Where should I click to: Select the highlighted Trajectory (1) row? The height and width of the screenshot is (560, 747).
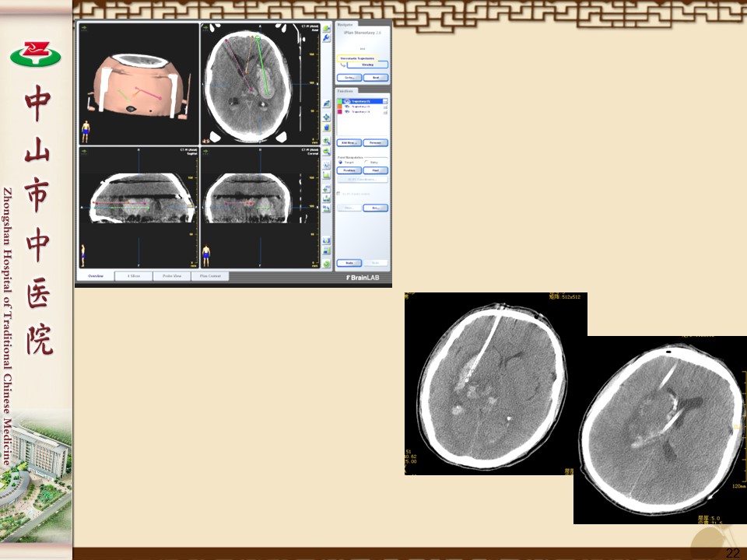pyautogui.click(x=363, y=101)
